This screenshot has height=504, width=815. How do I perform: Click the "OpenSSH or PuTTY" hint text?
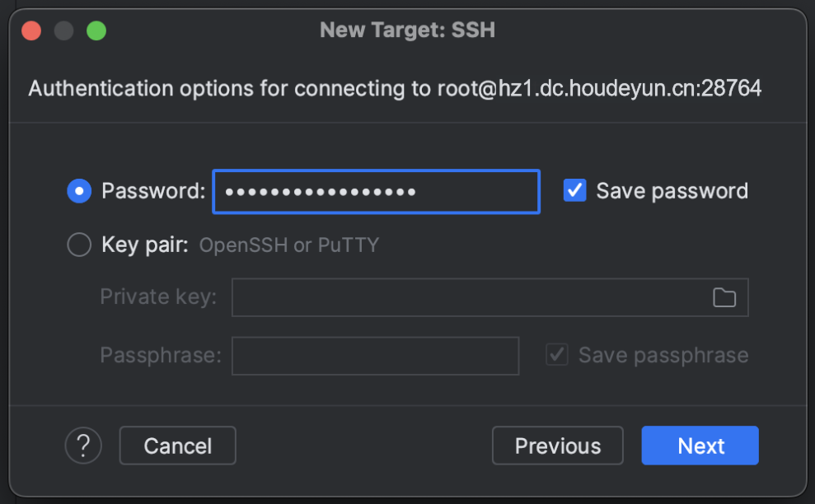click(x=289, y=245)
